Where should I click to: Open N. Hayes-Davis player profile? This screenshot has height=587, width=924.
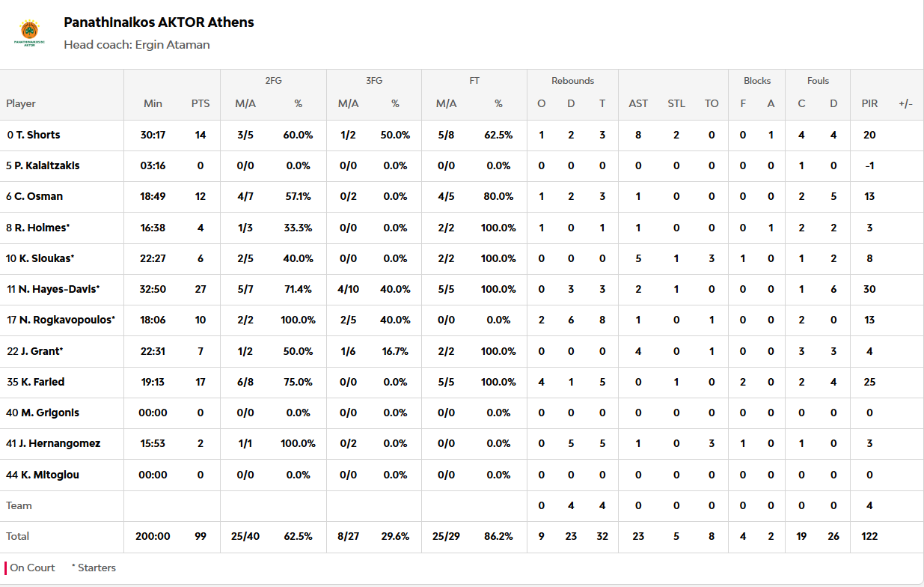pos(57,289)
